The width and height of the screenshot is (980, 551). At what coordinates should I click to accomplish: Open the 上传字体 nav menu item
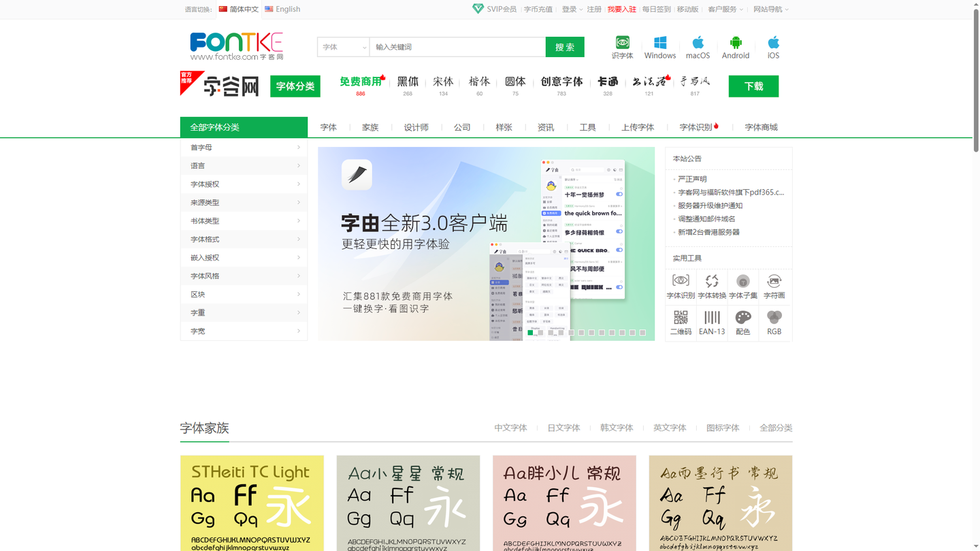pos(638,127)
